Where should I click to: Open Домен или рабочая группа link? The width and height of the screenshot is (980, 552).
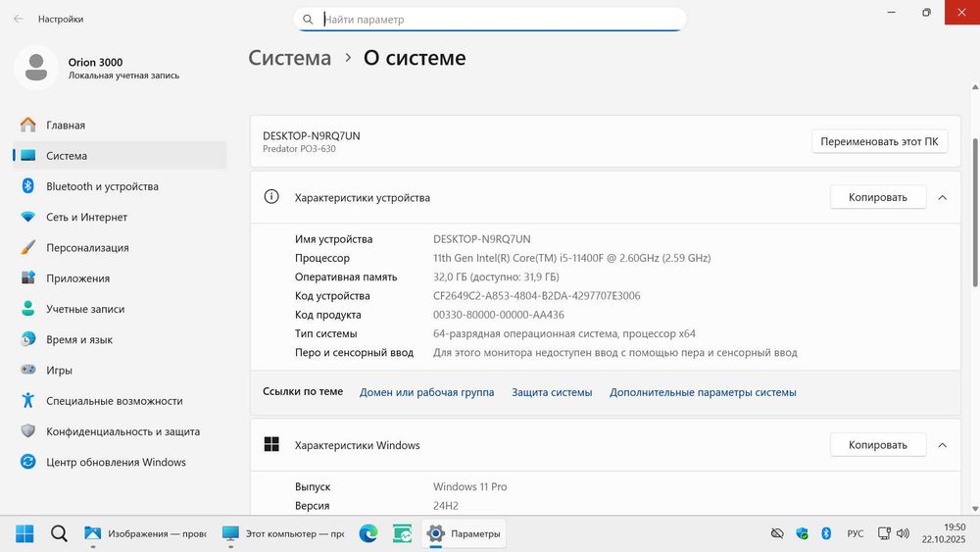coord(426,392)
